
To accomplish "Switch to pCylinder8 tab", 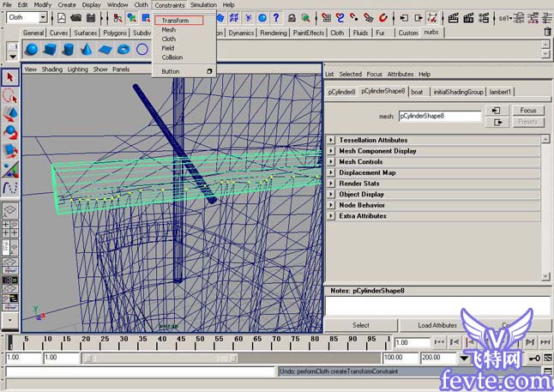I will pos(341,92).
